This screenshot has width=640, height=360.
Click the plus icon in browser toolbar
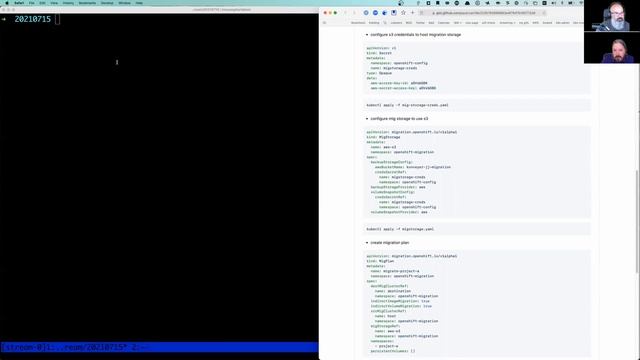[x=412, y=13]
